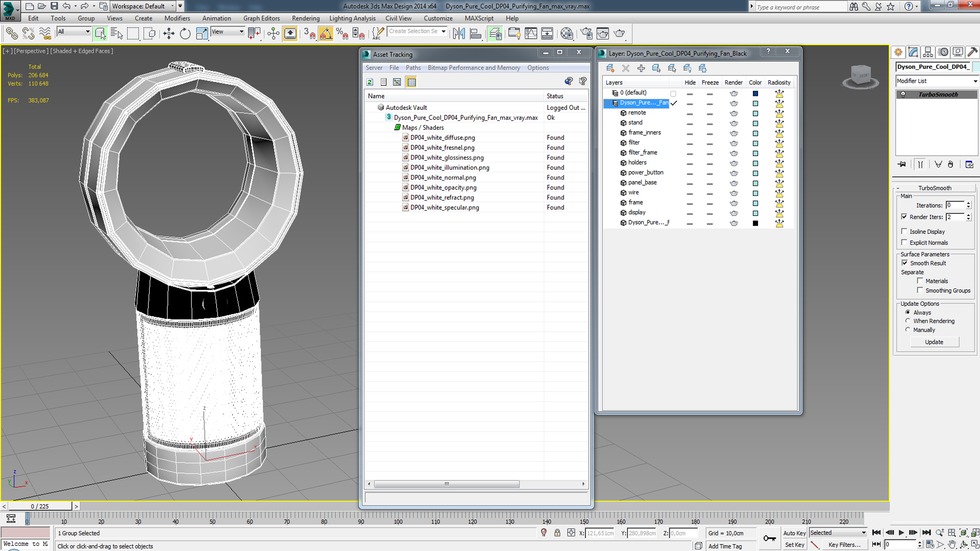980x551 pixels.
Task: Switch Asset Tracking to table view
Action: 411,82
